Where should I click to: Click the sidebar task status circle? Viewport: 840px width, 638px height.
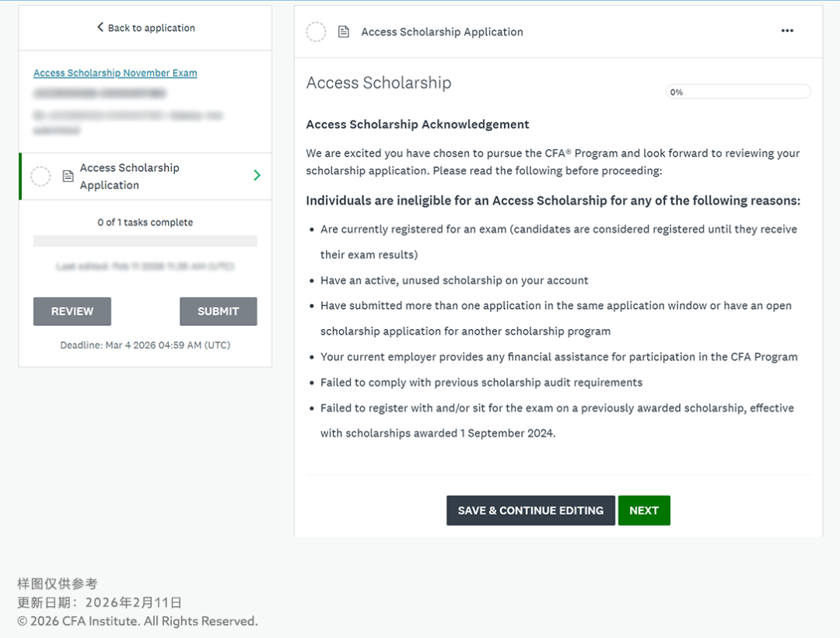[40, 177]
